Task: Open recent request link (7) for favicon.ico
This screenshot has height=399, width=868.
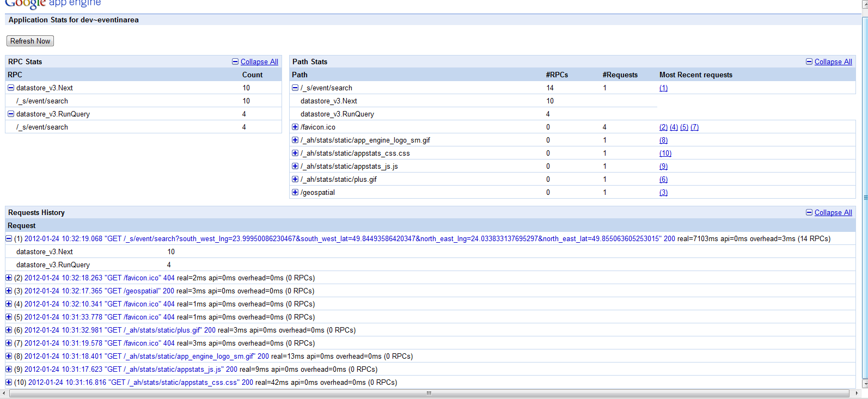Action: point(694,127)
